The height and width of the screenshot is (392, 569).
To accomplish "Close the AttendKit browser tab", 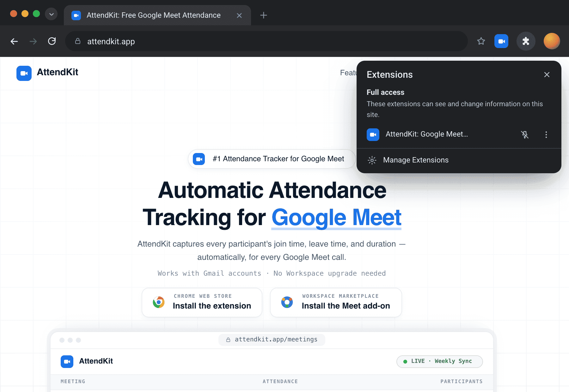I will (x=239, y=15).
